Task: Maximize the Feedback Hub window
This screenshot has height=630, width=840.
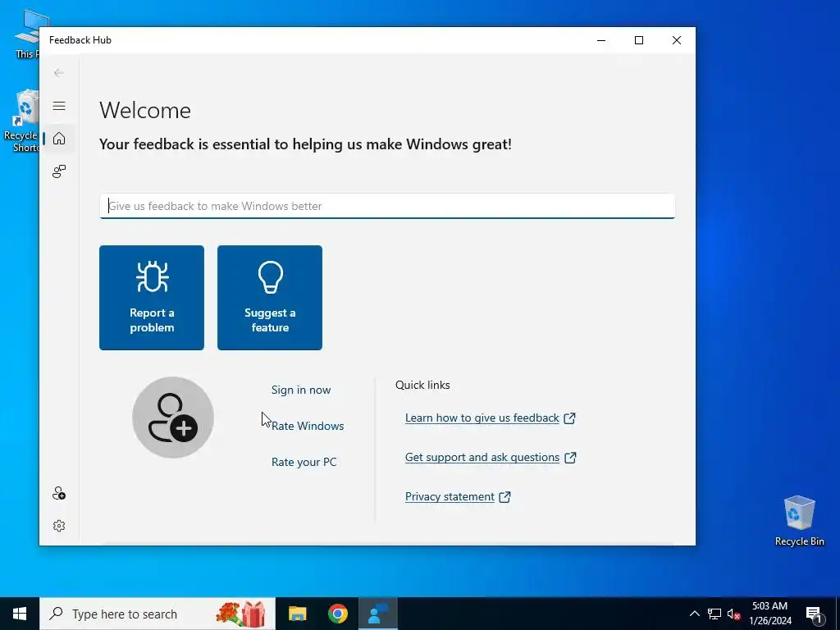Action: point(638,40)
